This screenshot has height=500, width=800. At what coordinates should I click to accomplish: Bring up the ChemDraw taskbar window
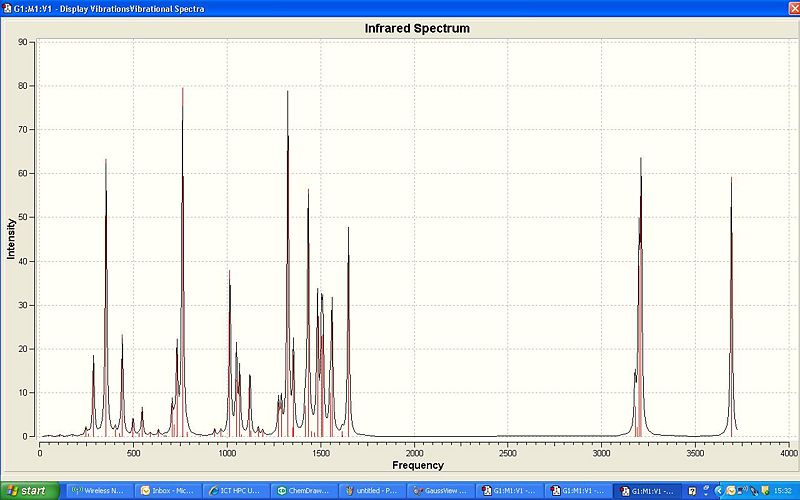tap(304, 491)
